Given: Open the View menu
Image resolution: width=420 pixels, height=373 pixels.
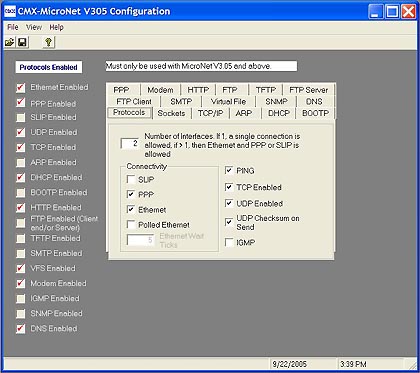Looking at the screenshot, I should pyautogui.click(x=34, y=27).
